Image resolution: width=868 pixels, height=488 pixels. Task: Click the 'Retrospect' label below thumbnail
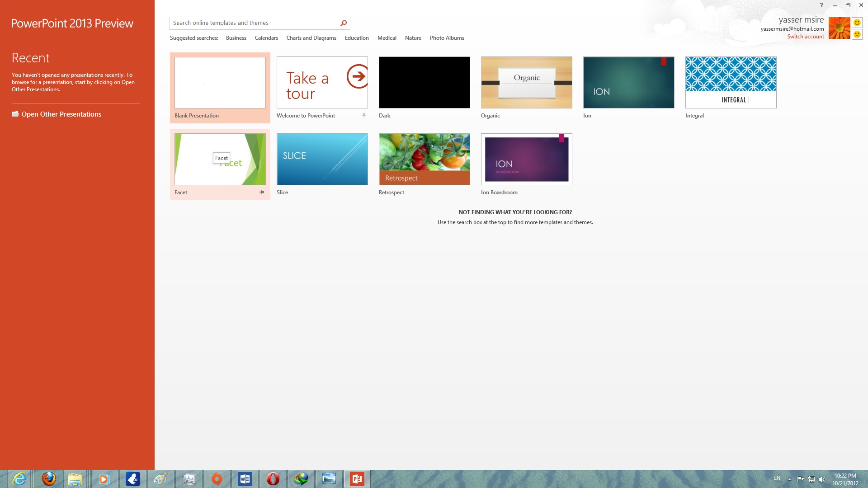(x=392, y=192)
